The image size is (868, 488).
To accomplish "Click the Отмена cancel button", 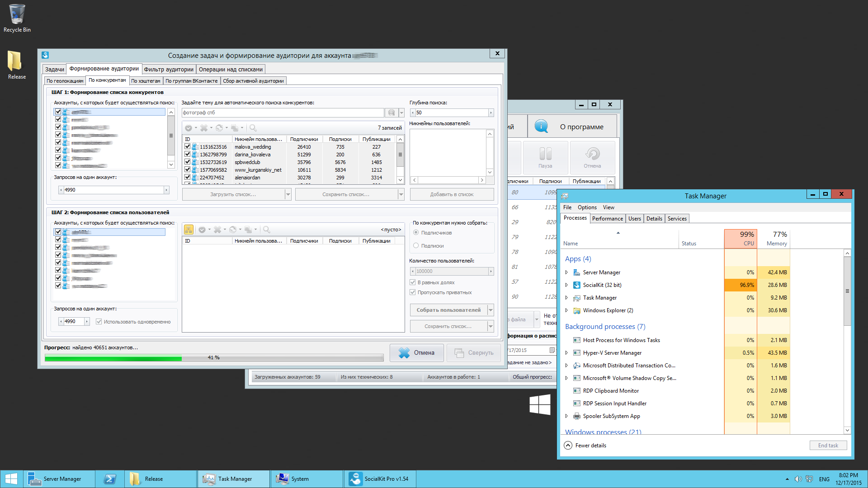I will 416,353.
